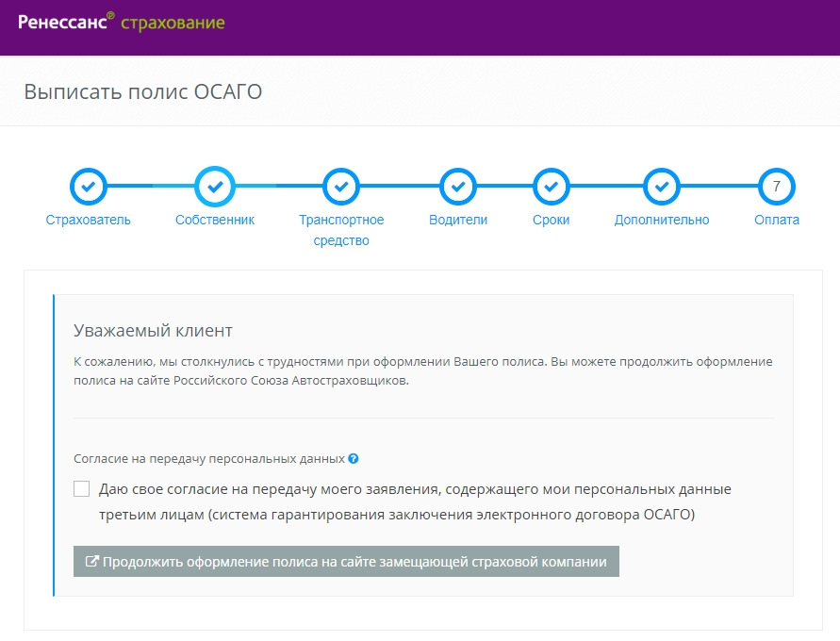Image resolution: width=840 pixels, height=641 pixels.
Task: Select the Водители step circle
Action: (x=458, y=187)
